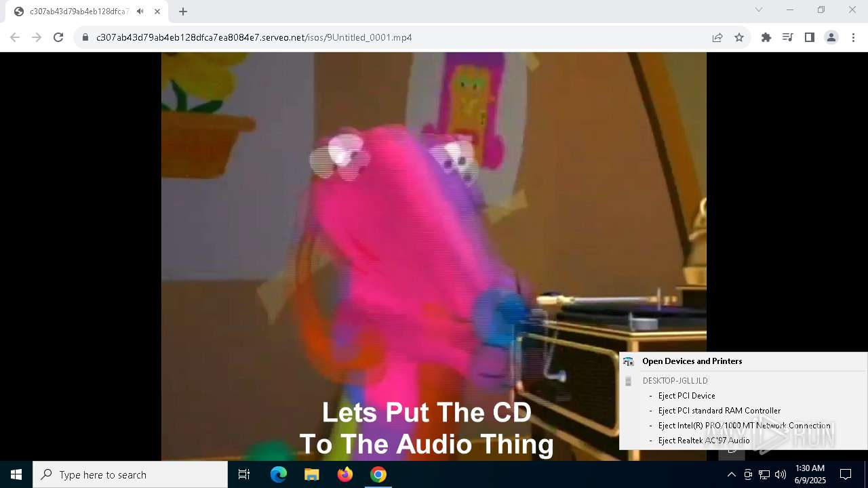The height and width of the screenshot is (488, 868).
Task: Open network tray icon
Action: coord(764,474)
